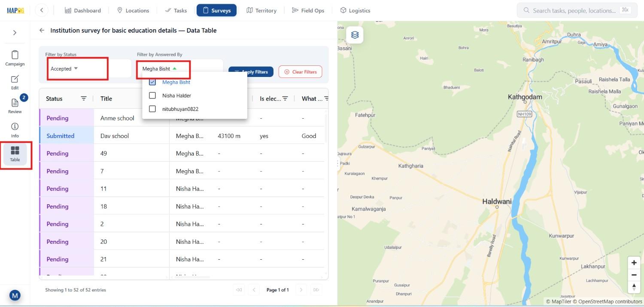Click the 43100 m cell
The height and width of the screenshot is (307, 644).
click(x=229, y=136)
